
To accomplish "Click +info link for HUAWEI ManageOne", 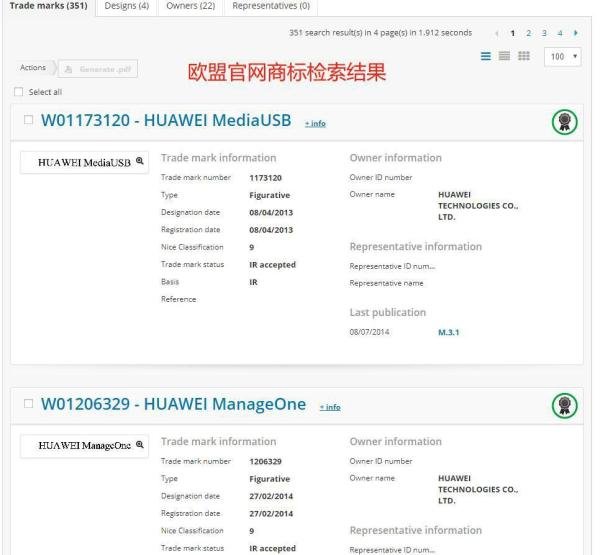I will pos(330,407).
